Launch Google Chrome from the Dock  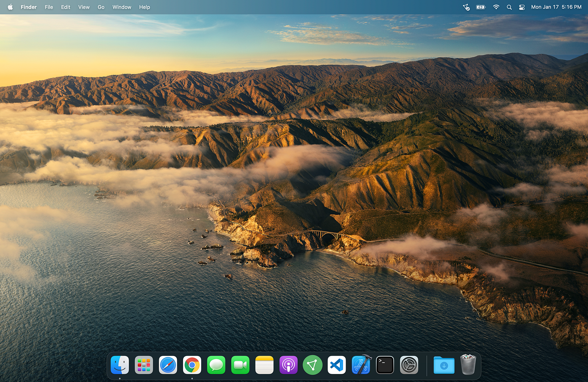(192, 365)
